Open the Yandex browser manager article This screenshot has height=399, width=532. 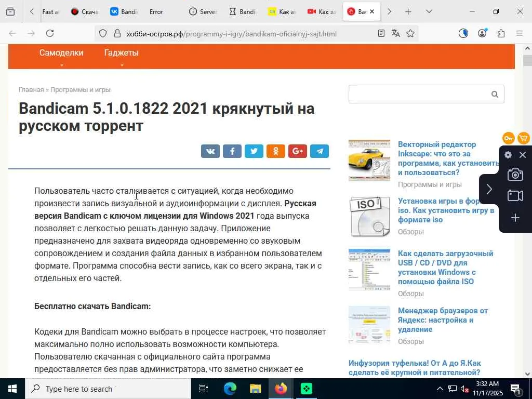click(x=443, y=320)
